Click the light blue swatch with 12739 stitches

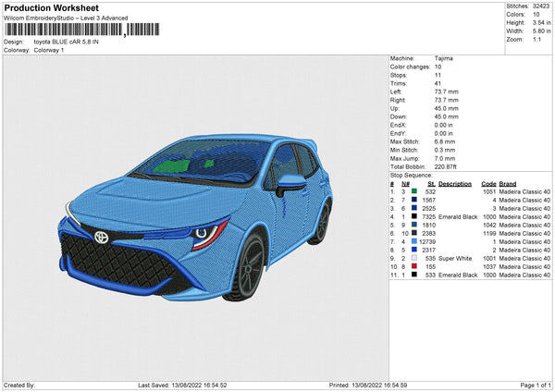[414, 241]
